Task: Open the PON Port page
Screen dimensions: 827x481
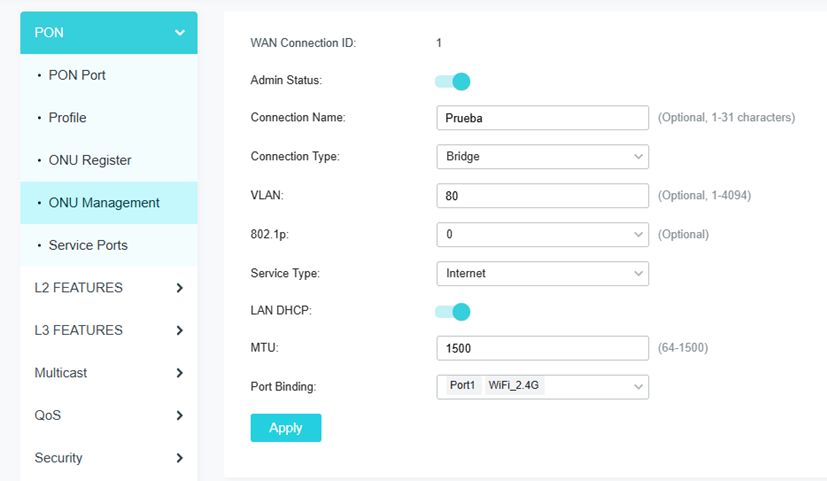Action: pos(109,75)
